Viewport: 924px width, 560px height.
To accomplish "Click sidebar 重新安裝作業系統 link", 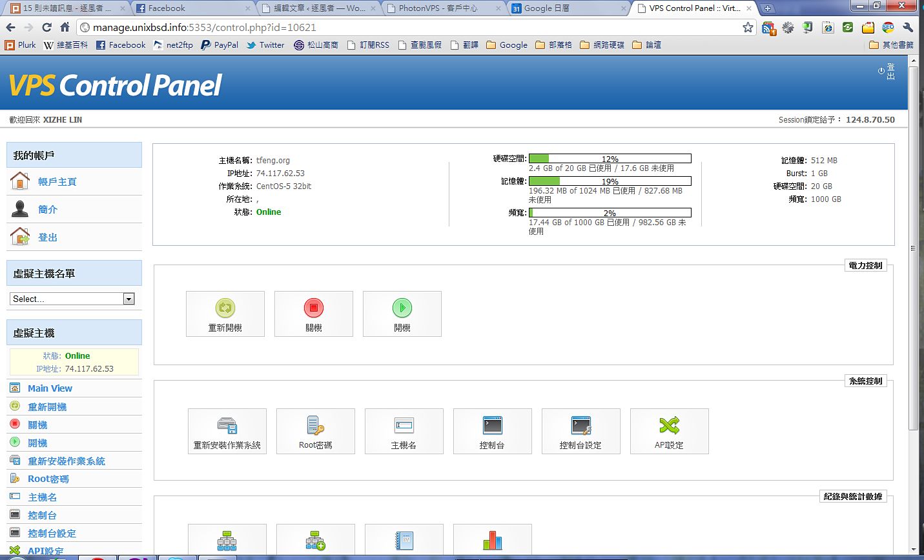I will pos(67,461).
